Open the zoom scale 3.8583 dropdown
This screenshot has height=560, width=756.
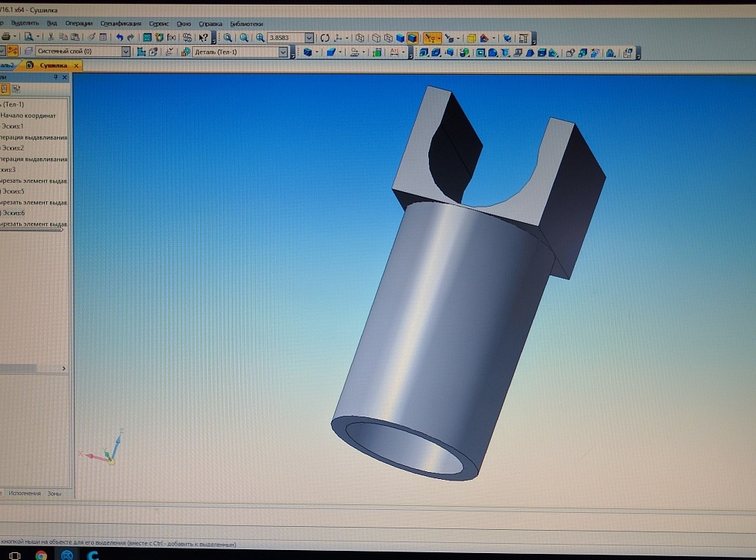coord(309,38)
